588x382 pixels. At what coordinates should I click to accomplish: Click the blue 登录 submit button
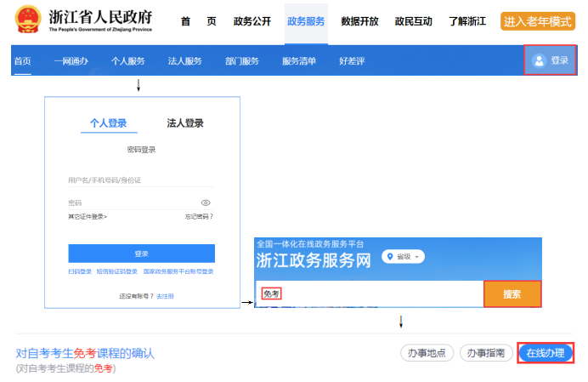141,254
